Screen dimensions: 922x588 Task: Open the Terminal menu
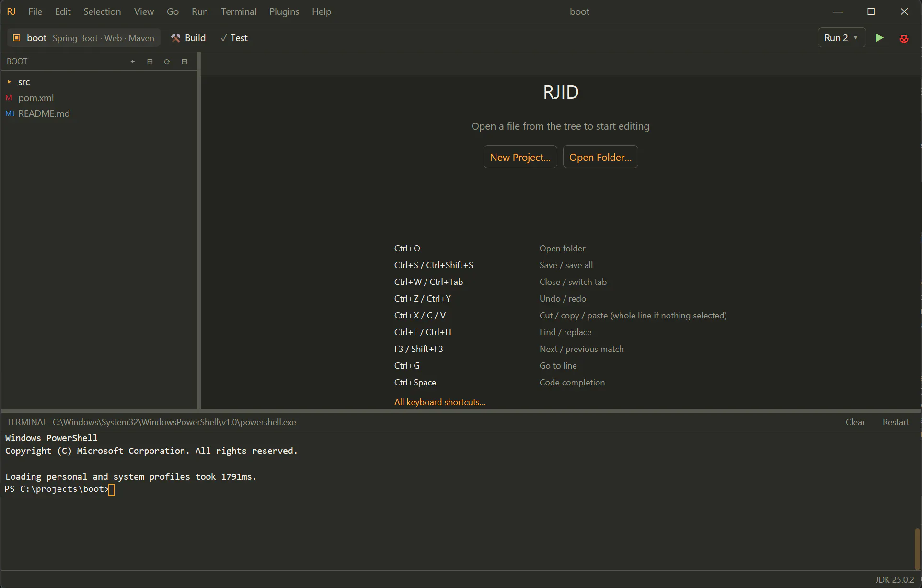pos(239,11)
